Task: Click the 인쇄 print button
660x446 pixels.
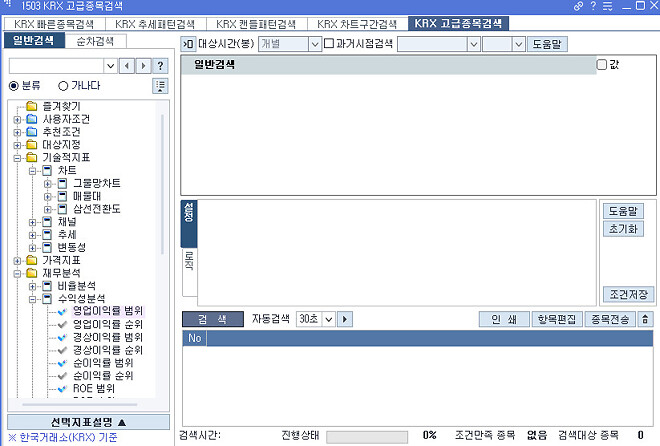Action: tap(504, 319)
